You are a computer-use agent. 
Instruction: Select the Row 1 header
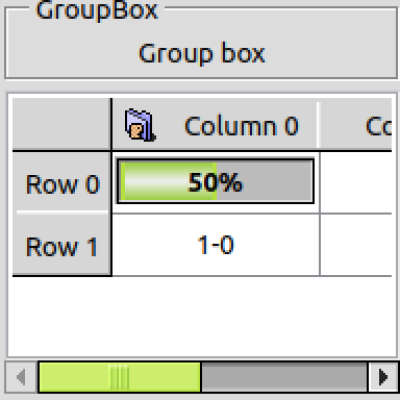(62, 245)
